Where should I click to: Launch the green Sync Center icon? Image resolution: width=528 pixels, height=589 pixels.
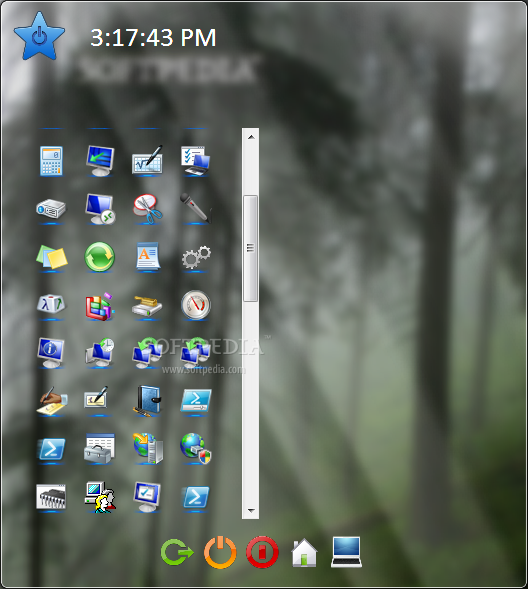pyautogui.click(x=99, y=257)
